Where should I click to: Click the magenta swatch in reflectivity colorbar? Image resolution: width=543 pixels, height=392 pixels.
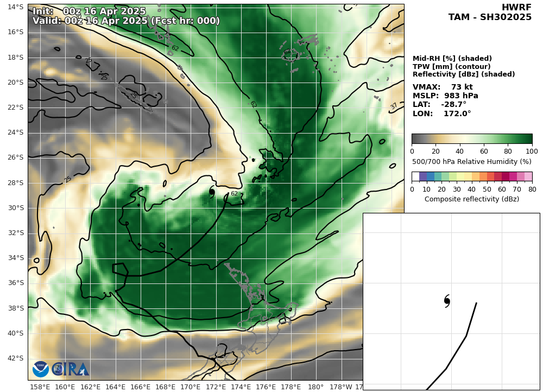coord(513,176)
